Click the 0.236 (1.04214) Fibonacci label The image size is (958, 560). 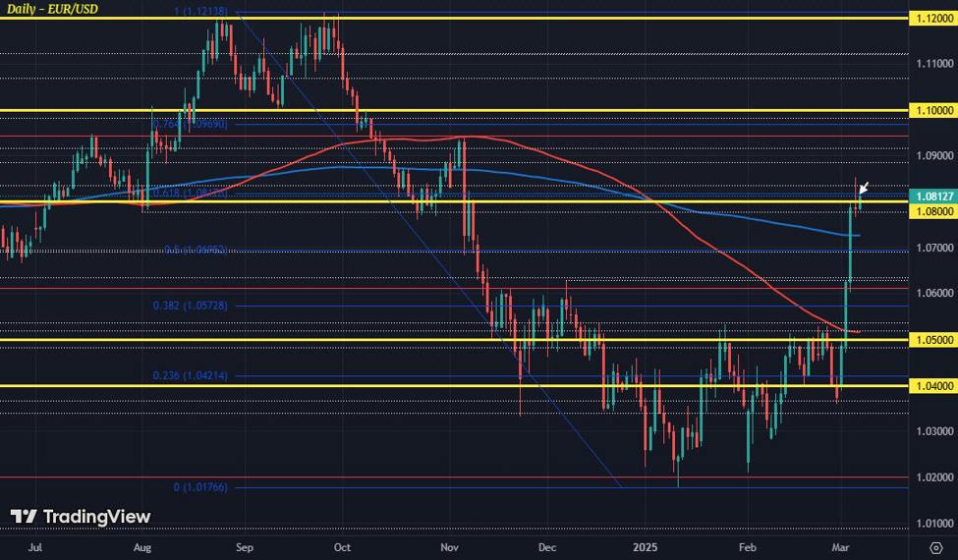click(191, 375)
